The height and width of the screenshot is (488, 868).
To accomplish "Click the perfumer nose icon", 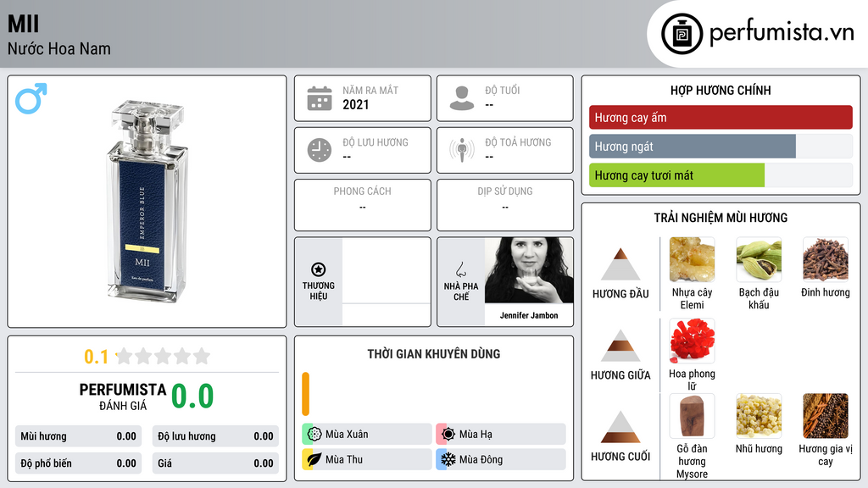I will (x=460, y=269).
